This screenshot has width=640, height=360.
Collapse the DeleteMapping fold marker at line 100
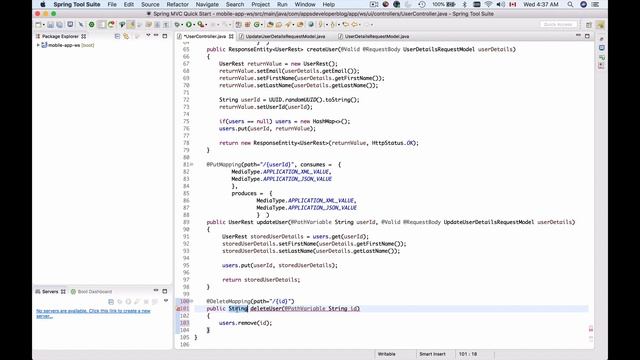pos(191,301)
